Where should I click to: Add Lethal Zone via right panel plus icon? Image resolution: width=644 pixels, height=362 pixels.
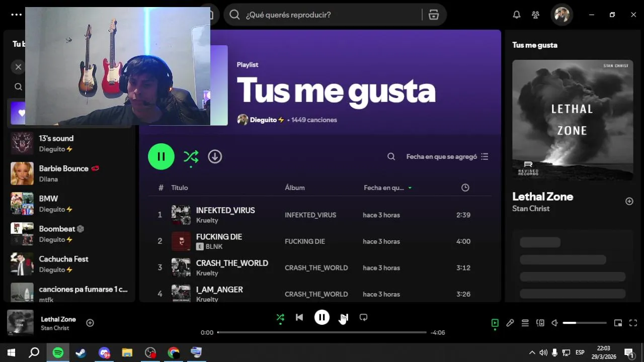(629, 201)
